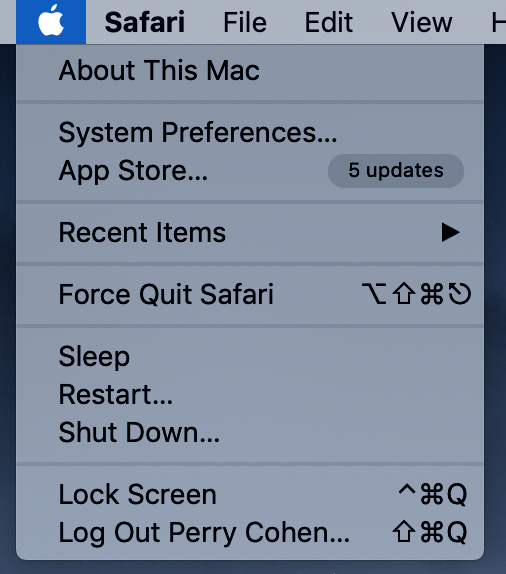Viewport: 506px width, 574px height.
Task: Put the Mac to Sleep
Action: [x=250, y=356]
